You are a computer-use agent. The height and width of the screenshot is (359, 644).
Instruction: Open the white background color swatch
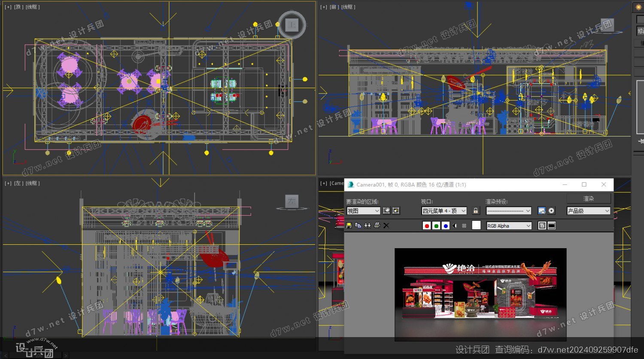tap(476, 225)
